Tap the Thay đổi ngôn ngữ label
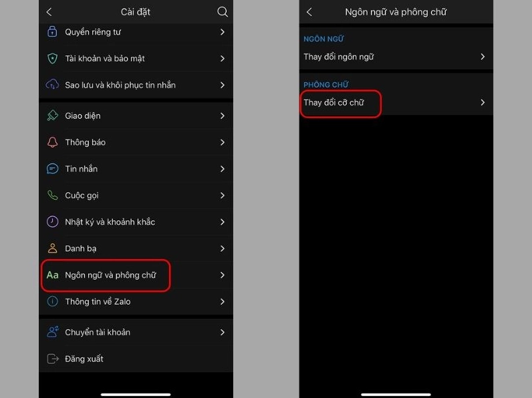 coord(339,57)
